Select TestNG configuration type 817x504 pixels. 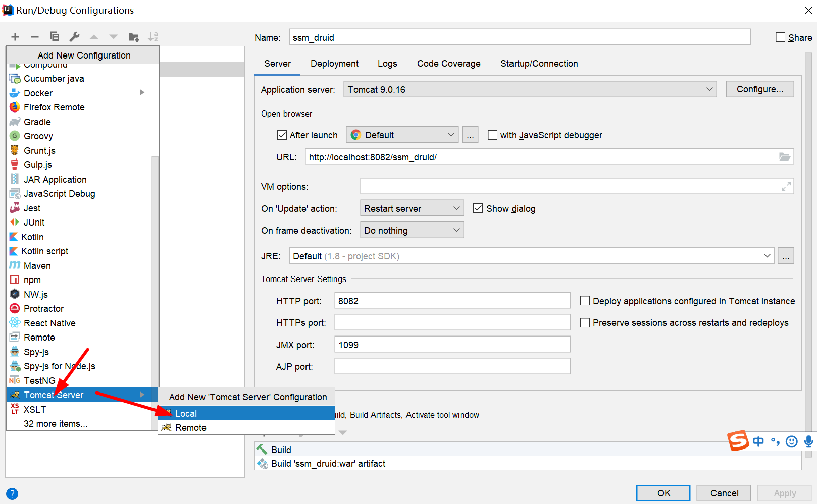pos(79,381)
